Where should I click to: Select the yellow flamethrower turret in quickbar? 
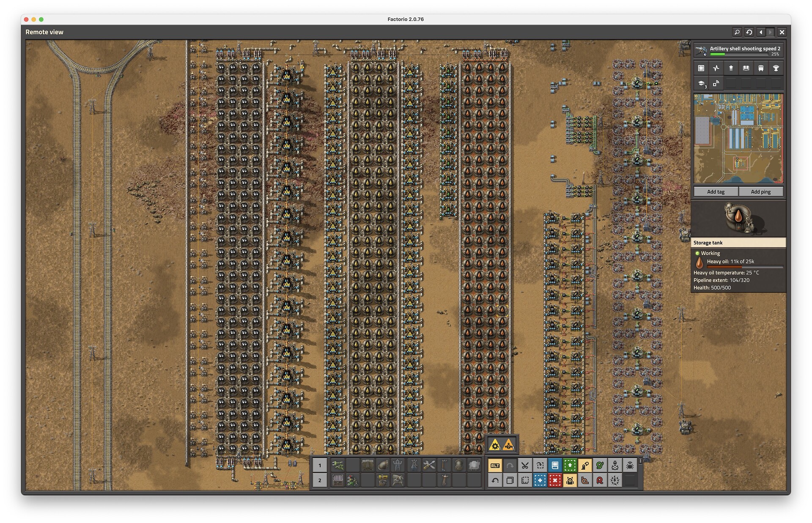pyautogui.click(x=383, y=480)
